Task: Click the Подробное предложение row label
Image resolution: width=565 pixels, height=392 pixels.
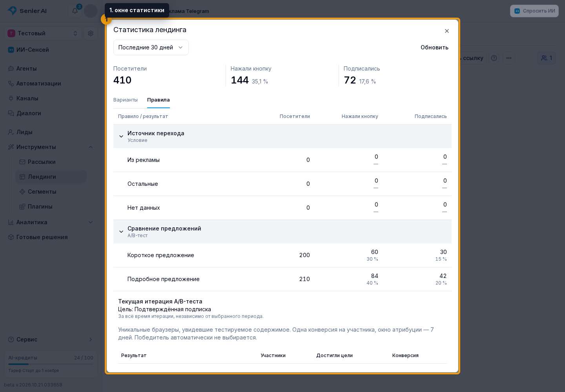Action: coord(164,279)
